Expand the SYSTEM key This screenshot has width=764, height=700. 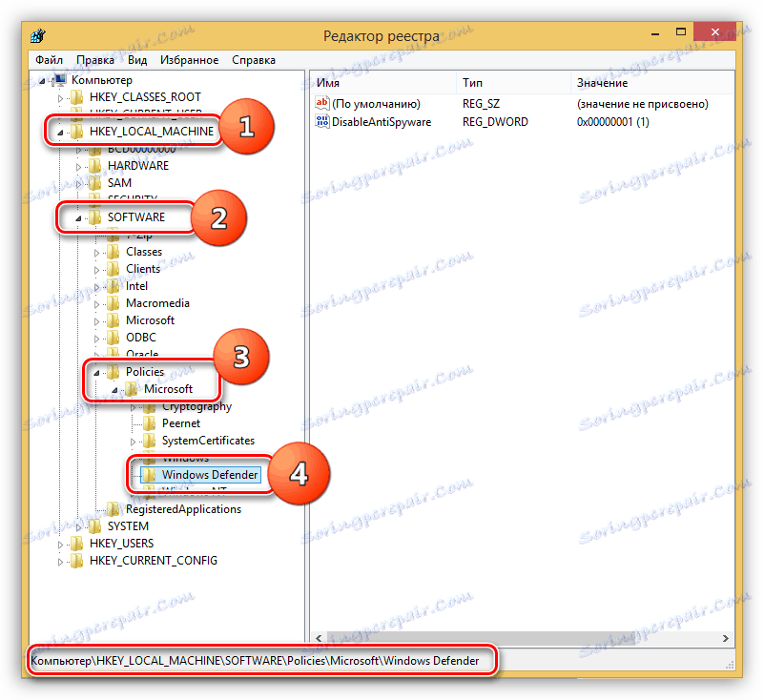pos(80,525)
